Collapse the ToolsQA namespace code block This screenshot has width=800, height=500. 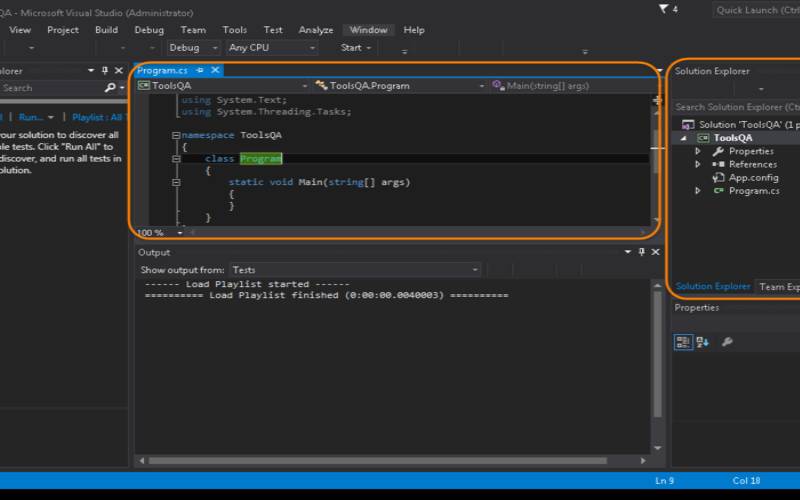176,135
